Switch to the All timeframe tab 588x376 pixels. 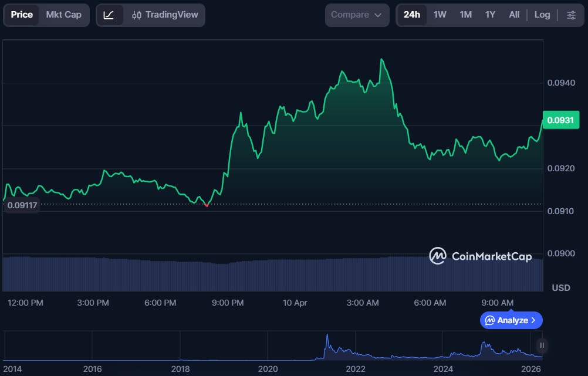(x=514, y=15)
